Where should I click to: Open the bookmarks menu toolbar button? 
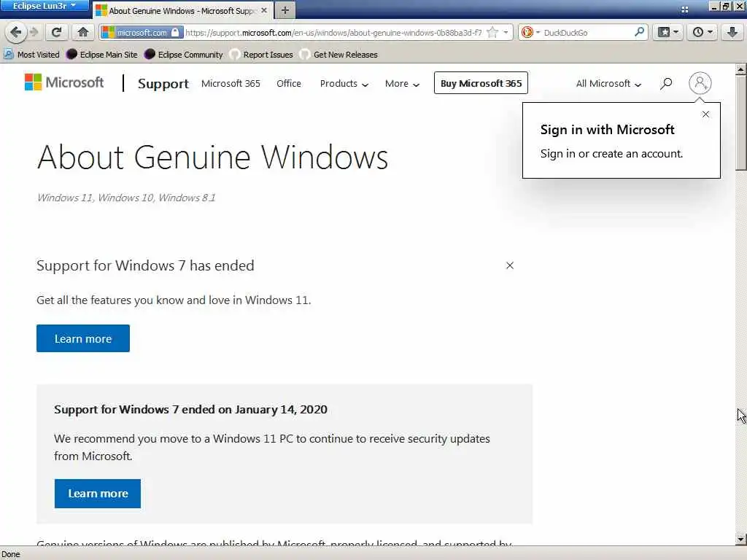click(668, 32)
